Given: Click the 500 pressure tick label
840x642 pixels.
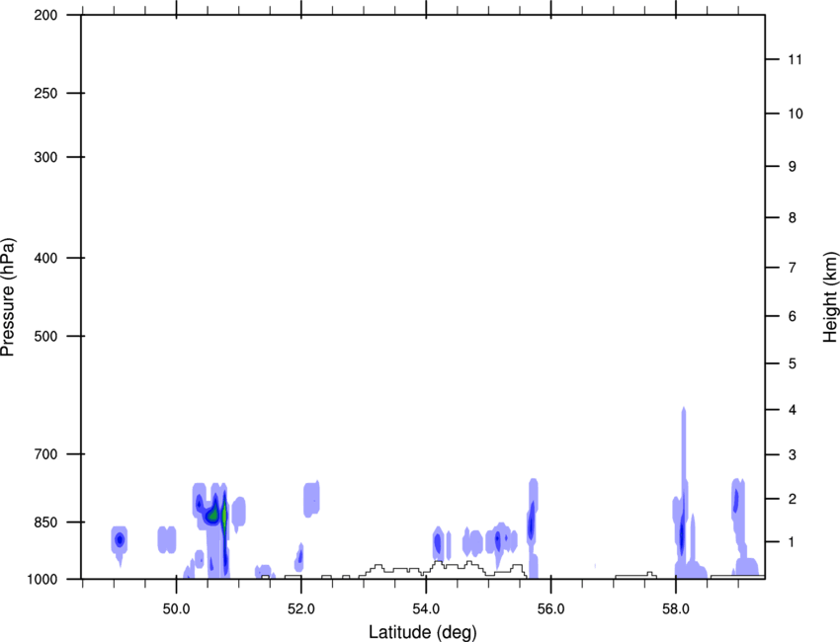Looking at the screenshot, I should click(x=46, y=336).
